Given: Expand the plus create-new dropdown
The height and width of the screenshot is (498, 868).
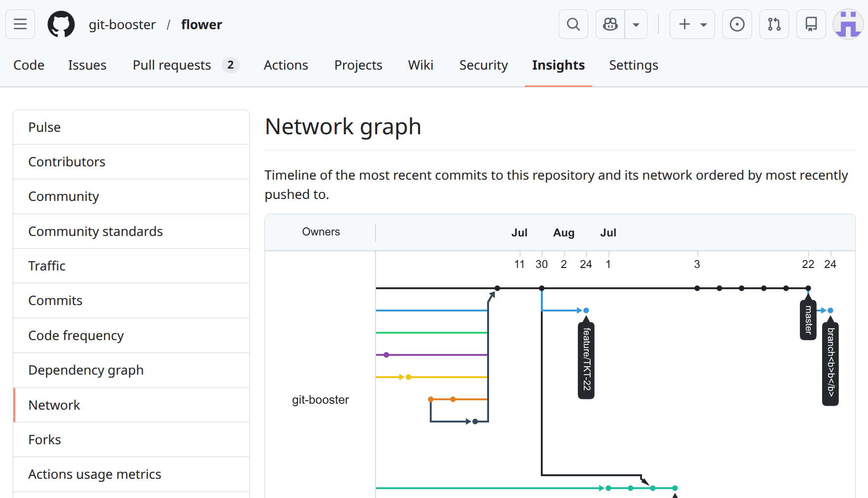Looking at the screenshot, I should (692, 24).
